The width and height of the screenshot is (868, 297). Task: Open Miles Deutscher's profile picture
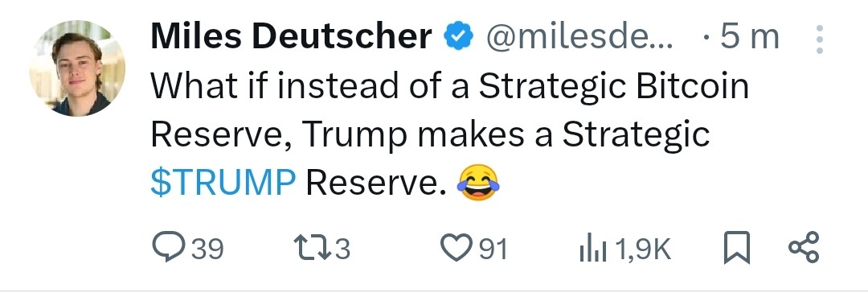coord(77,68)
